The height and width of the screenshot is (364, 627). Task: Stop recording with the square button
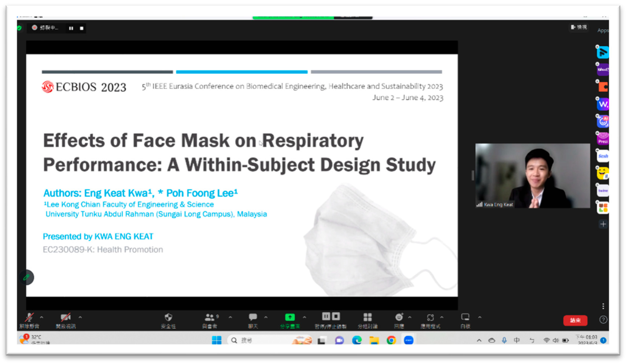pos(82,28)
